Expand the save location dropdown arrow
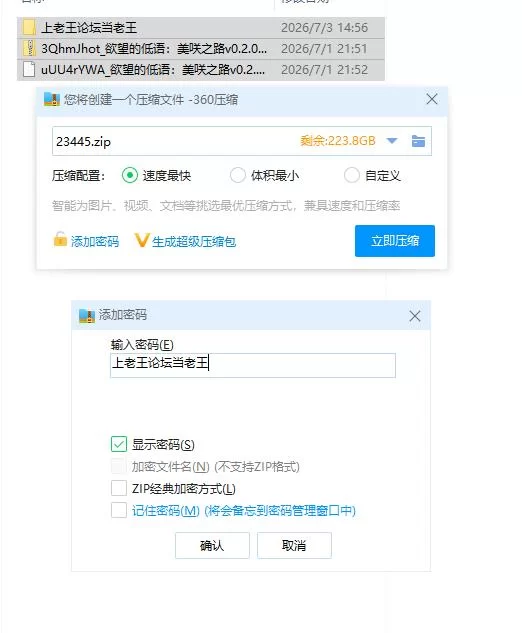The image size is (522, 633). (392, 141)
